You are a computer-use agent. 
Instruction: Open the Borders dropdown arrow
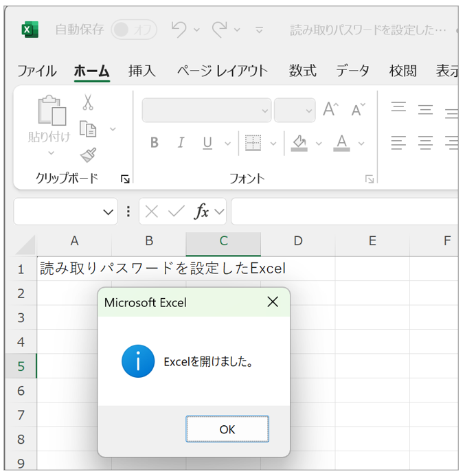(273, 144)
